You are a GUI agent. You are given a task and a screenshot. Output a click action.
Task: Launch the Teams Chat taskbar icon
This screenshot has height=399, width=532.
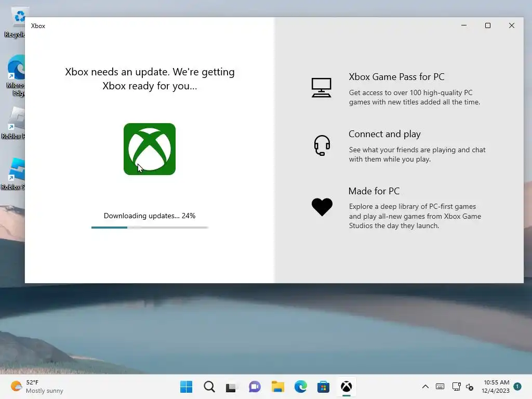255,387
